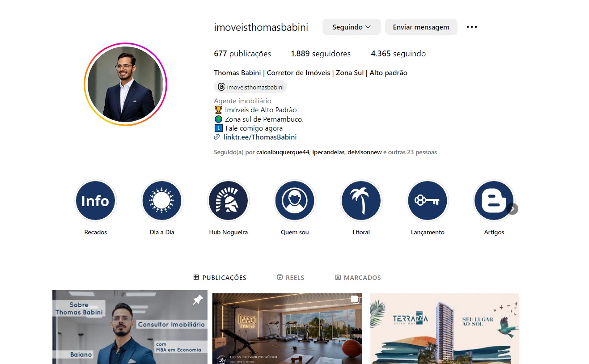This screenshot has width=589, height=364.
Task: Open the profile picture story ring
Action: (x=125, y=84)
